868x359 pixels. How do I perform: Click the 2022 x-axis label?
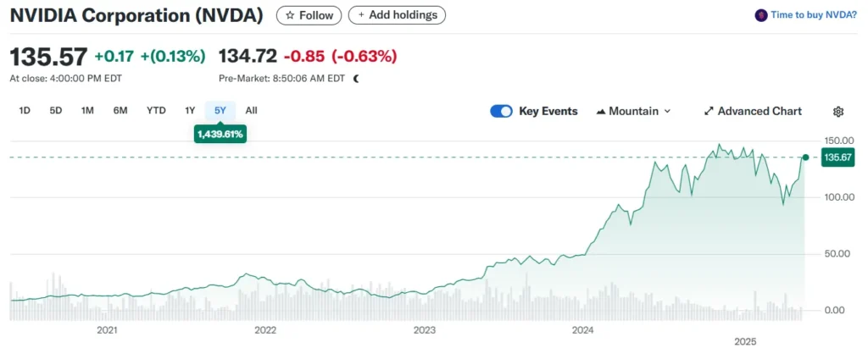pos(265,331)
